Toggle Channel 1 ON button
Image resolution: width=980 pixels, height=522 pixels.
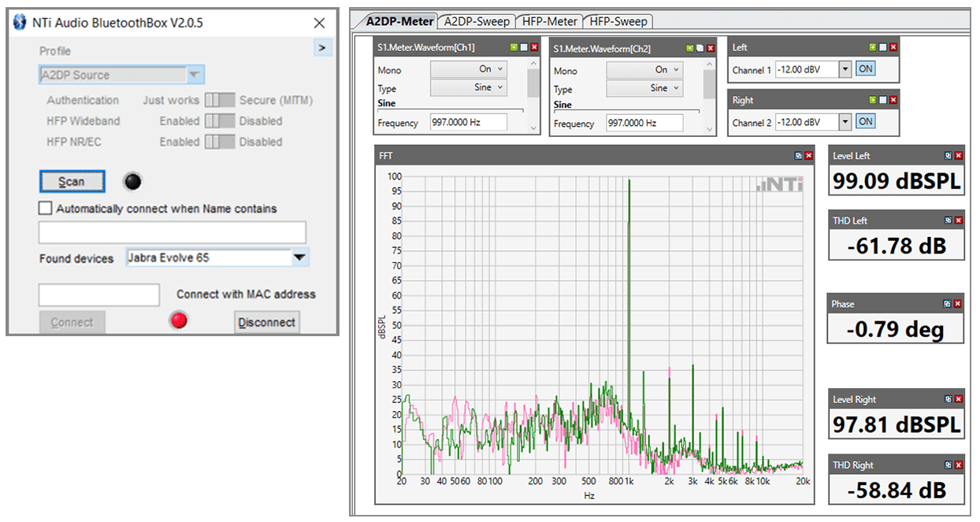(x=865, y=69)
